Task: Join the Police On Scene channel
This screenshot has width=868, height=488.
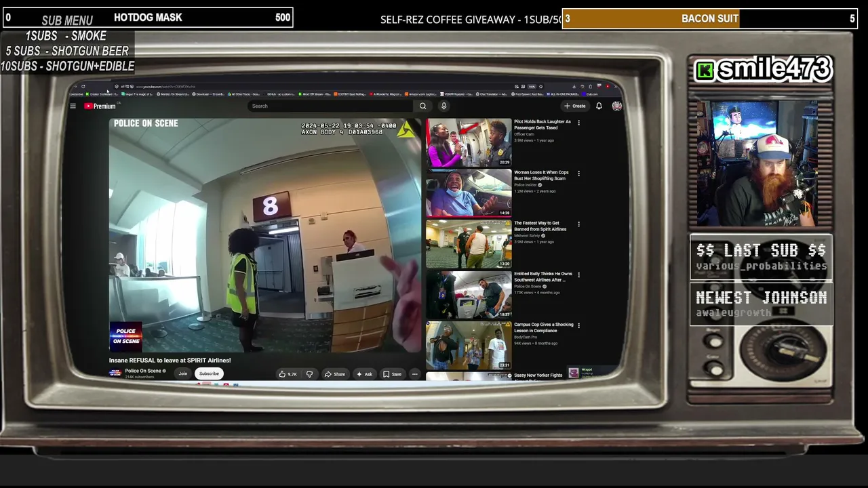Action: click(182, 373)
